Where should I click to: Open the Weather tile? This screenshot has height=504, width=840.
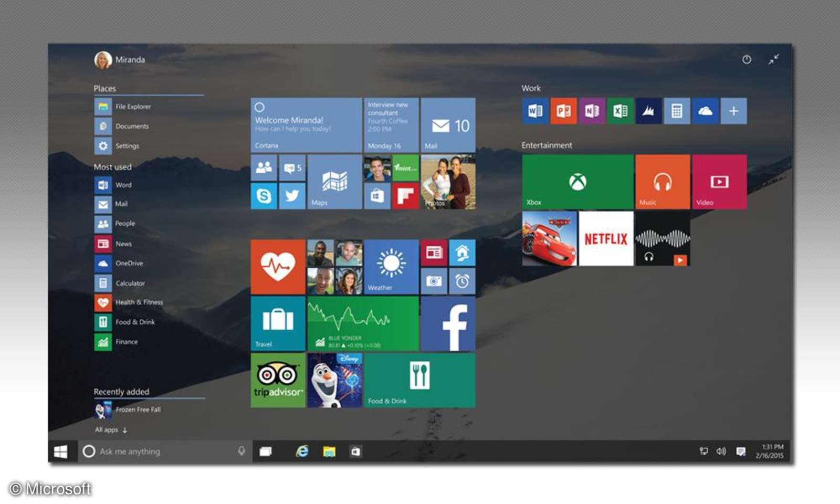(390, 267)
